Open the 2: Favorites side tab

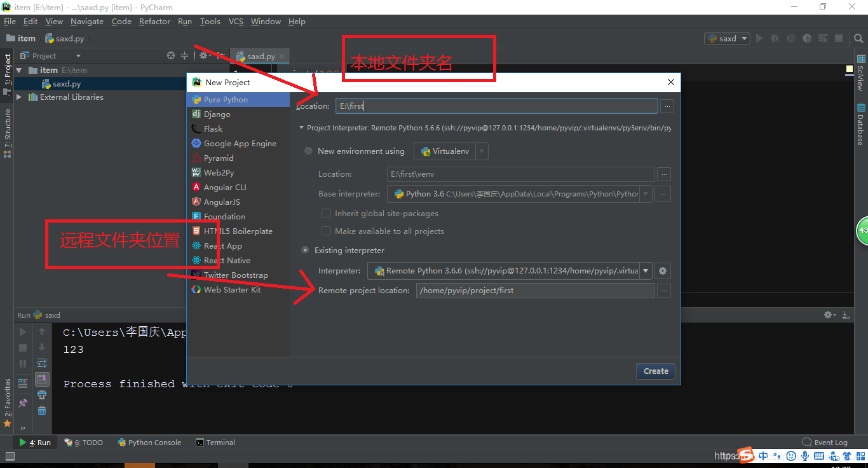point(8,403)
